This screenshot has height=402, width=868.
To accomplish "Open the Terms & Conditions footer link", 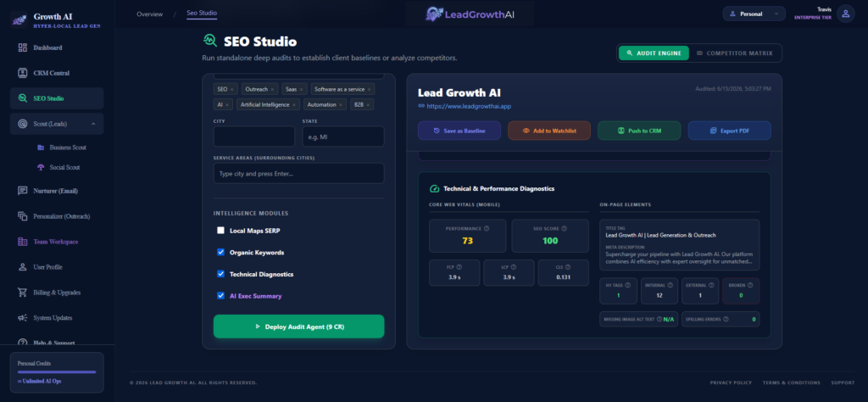I will point(791,382).
